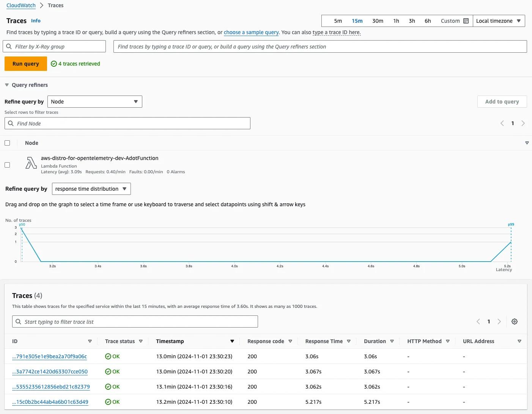Image resolution: width=532 pixels, height=414 pixels.
Task: Click the filter arrow on URL Address column
Action: tap(519, 341)
